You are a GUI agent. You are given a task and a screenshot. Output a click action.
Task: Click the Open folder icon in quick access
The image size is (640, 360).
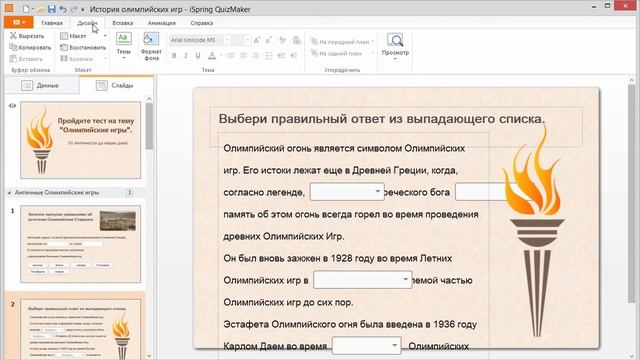point(40,9)
